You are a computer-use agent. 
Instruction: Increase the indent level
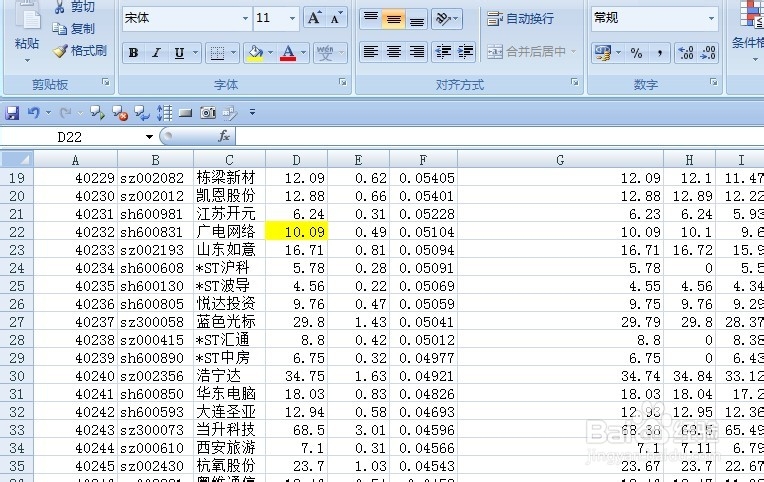465,52
